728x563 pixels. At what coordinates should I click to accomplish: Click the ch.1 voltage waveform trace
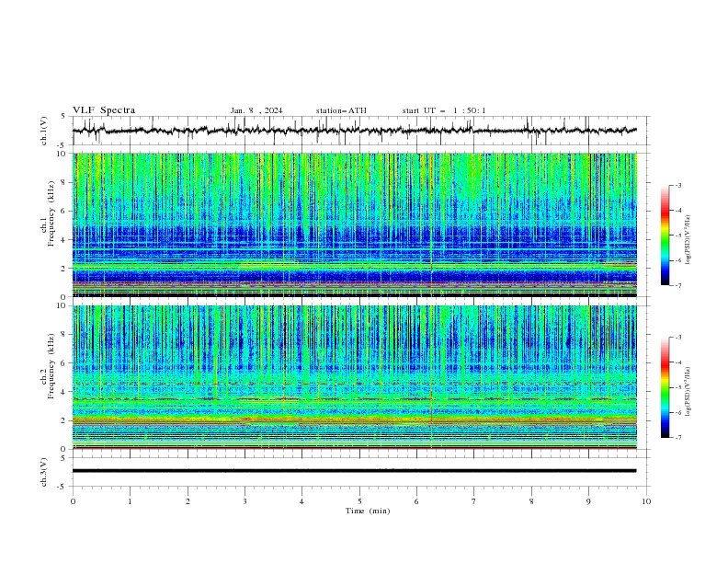354,131
